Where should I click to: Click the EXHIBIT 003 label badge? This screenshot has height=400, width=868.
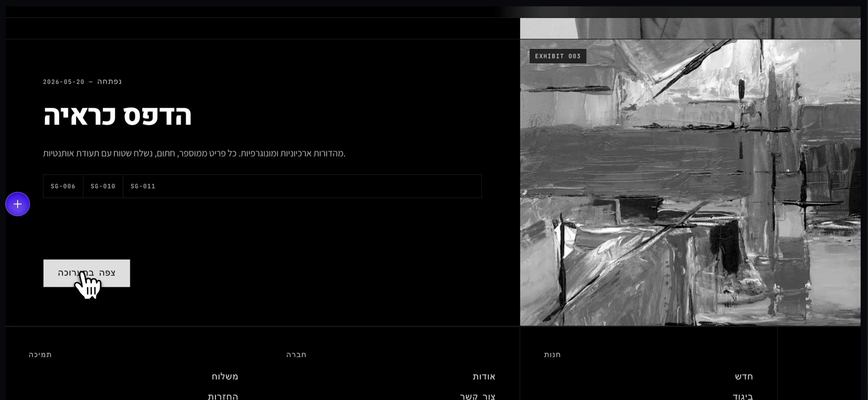pyautogui.click(x=558, y=56)
